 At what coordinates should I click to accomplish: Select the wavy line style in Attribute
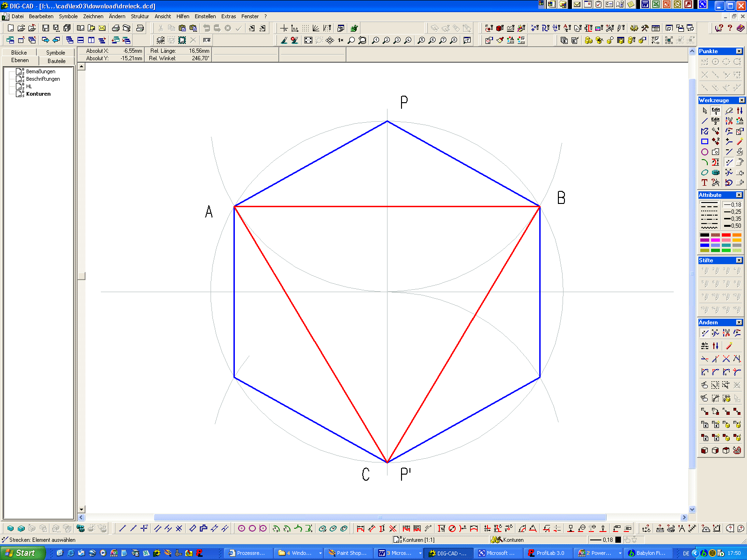[709, 228]
